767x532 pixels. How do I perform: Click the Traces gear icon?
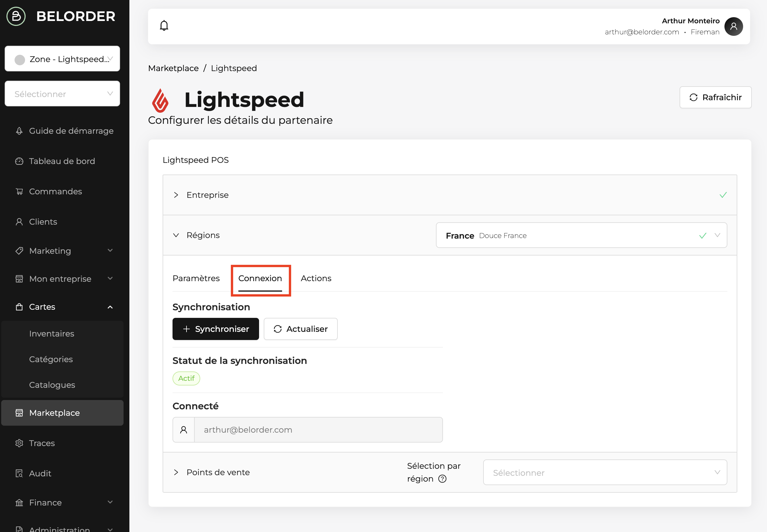19,443
